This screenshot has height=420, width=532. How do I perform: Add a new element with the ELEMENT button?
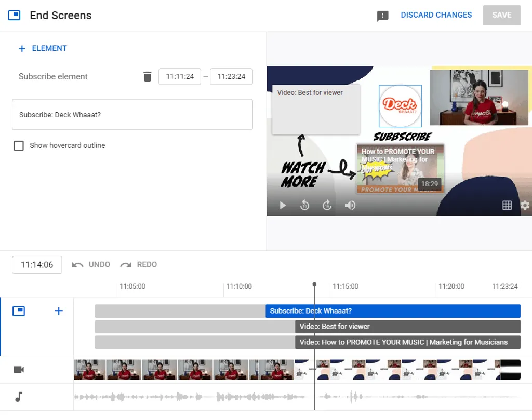[x=43, y=48]
